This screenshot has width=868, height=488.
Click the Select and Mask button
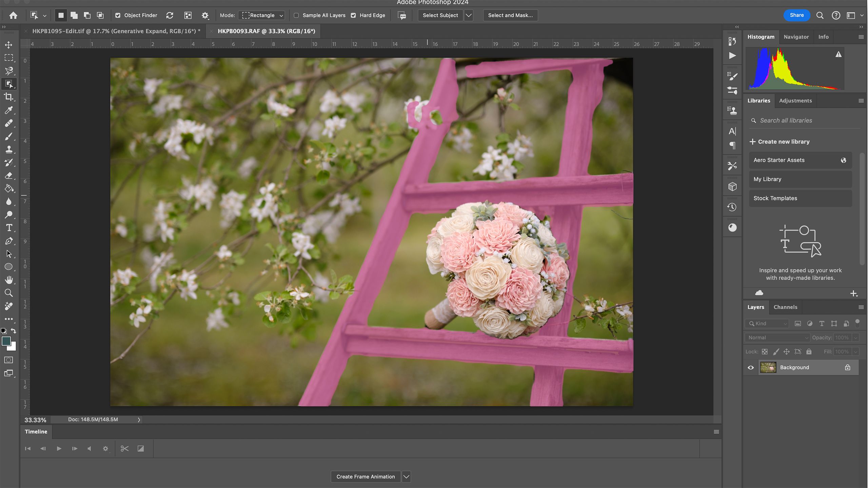[510, 15]
